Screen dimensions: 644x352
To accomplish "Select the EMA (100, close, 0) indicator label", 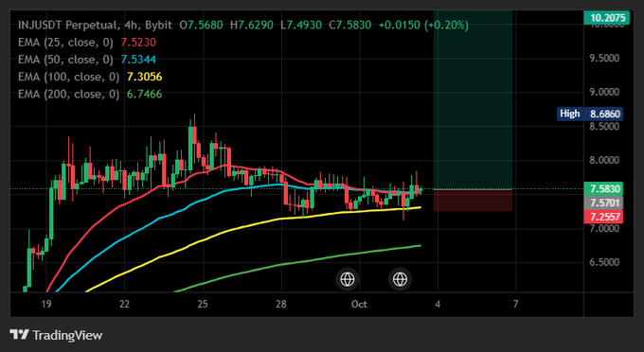I will click(x=68, y=77).
